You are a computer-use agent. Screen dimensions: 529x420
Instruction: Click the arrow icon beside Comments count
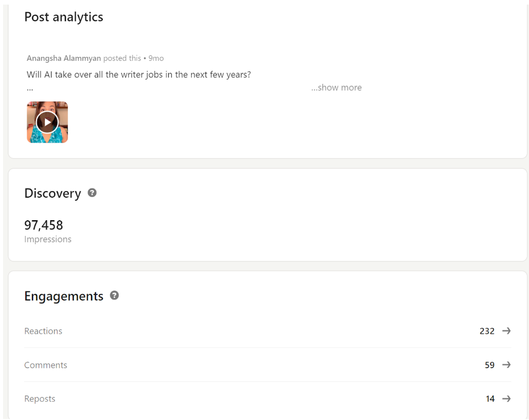pyautogui.click(x=506, y=365)
